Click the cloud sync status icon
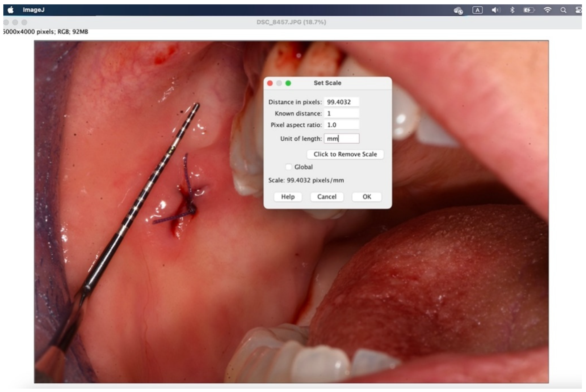The width and height of the screenshot is (586, 392). [x=458, y=10]
